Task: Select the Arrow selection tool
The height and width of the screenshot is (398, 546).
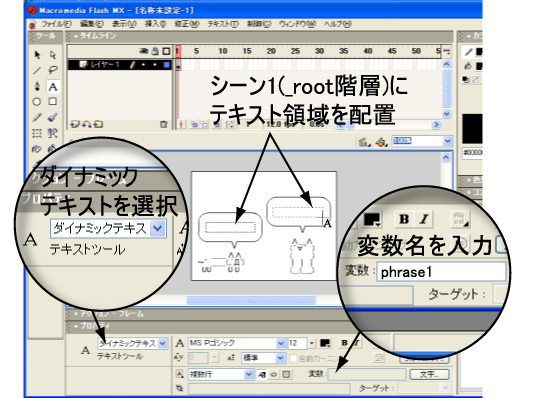Action: (x=37, y=55)
